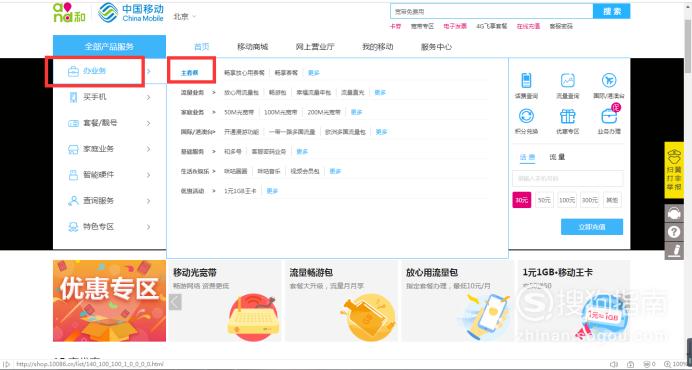The height and width of the screenshot is (370, 692).
Task: Open customer service headset icon on right sidebar
Action: tap(674, 214)
